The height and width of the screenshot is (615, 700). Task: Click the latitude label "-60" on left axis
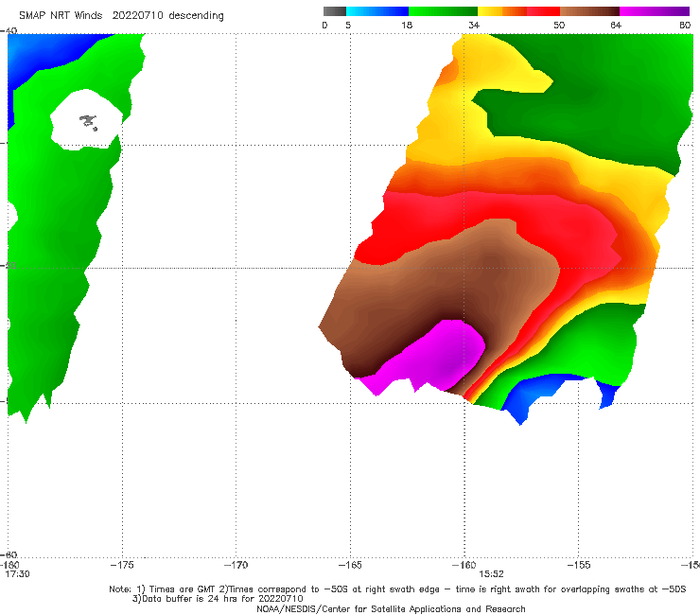click(x=9, y=554)
